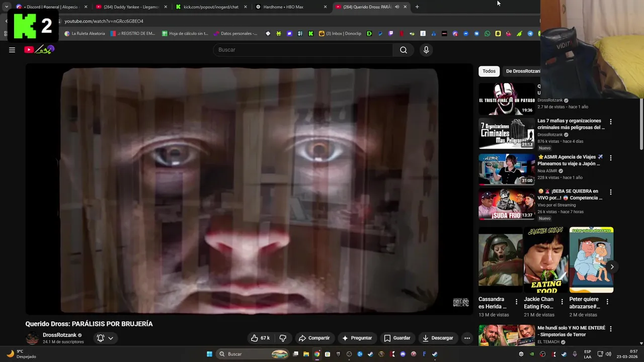Open Chrome from the taskbar

pyautogui.click(x=316, y=354)
